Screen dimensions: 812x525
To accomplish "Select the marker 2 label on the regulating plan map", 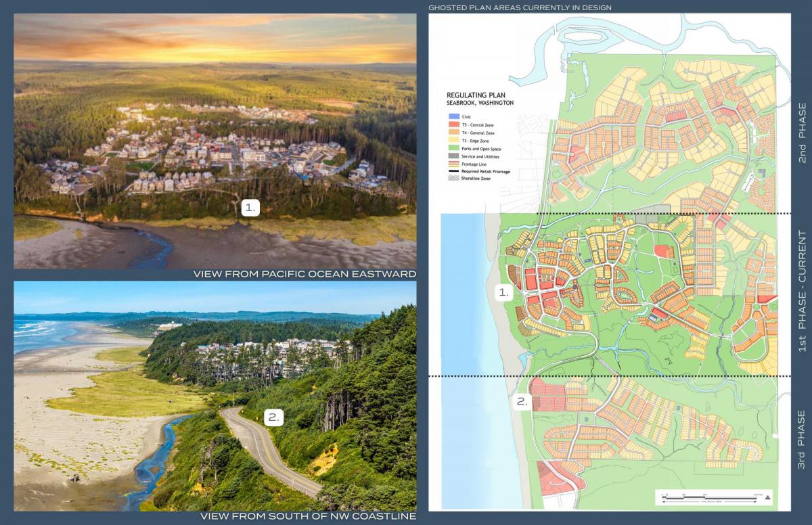I will tap(522, 401).
